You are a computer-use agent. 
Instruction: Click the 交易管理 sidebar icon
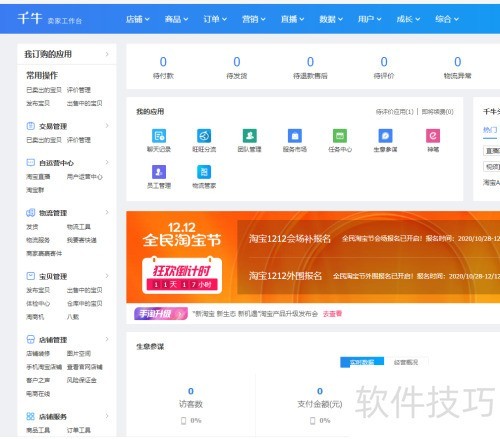(x=30, y=126)
